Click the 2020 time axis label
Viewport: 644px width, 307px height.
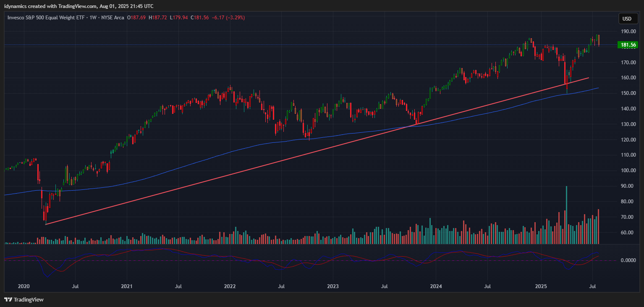[24, 286]
